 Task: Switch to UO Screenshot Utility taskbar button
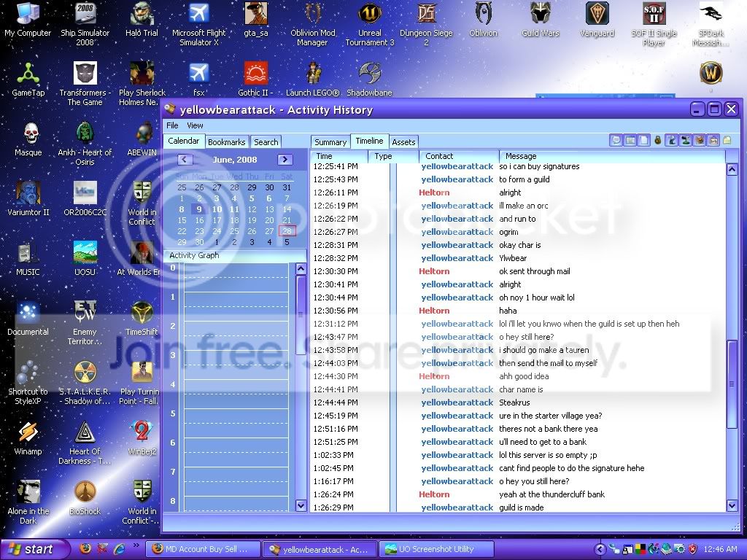[x=436, y=549]
